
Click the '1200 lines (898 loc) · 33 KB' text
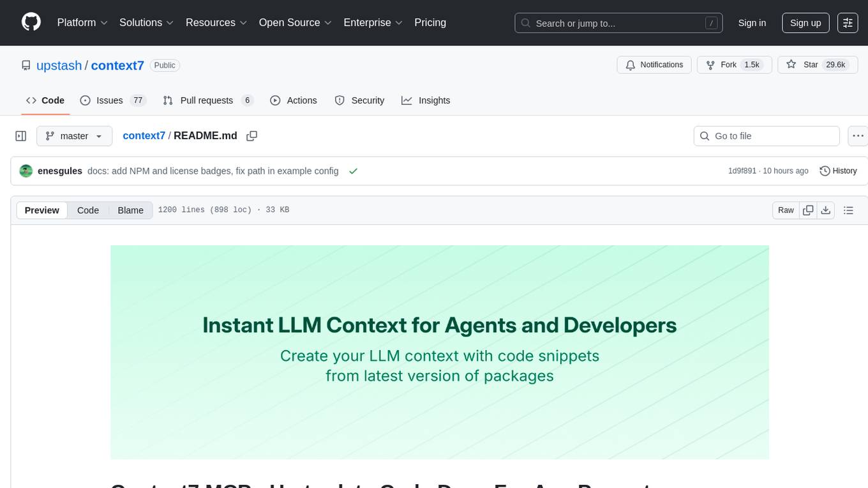coord(223,210)
